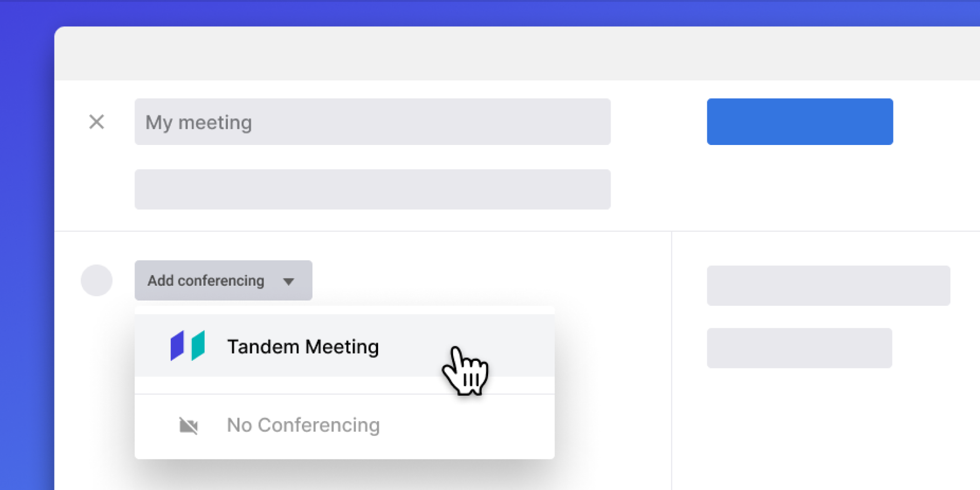
Task: Click the crossed-out camera icon
Action: pos(189,425)
